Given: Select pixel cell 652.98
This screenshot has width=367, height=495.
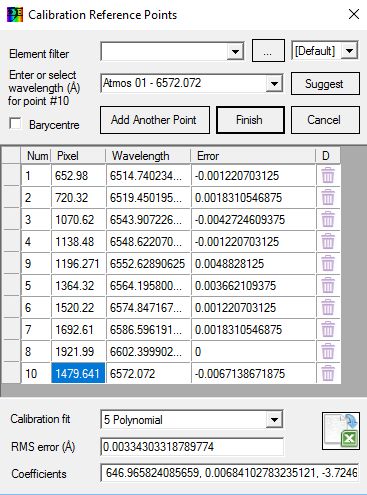Looking at the screenshot, I should click(78, 175).
